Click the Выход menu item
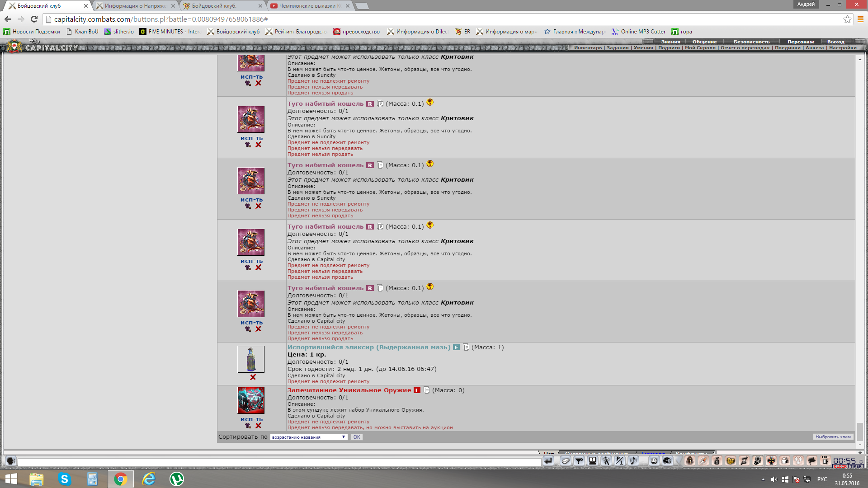This screenshot has height=488, width=868. click(836, 42)
